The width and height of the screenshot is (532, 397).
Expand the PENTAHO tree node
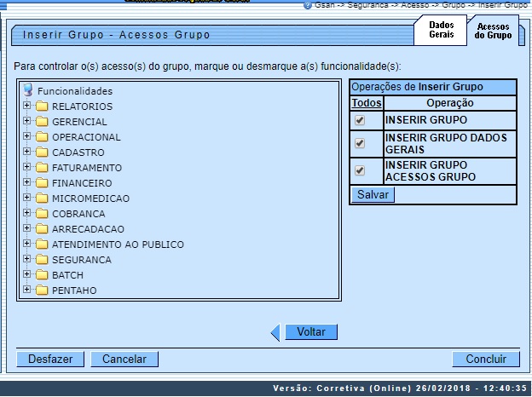(26, 290)
